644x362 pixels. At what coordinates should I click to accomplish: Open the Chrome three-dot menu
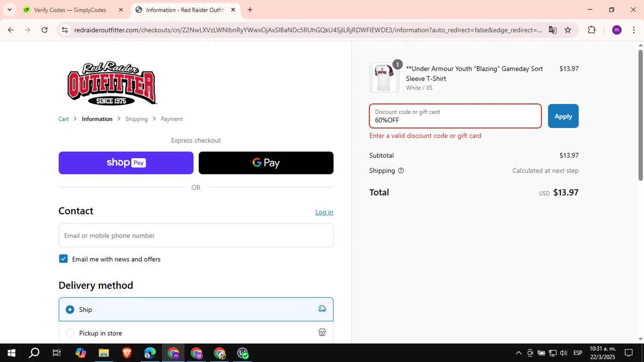click(634, 30)
